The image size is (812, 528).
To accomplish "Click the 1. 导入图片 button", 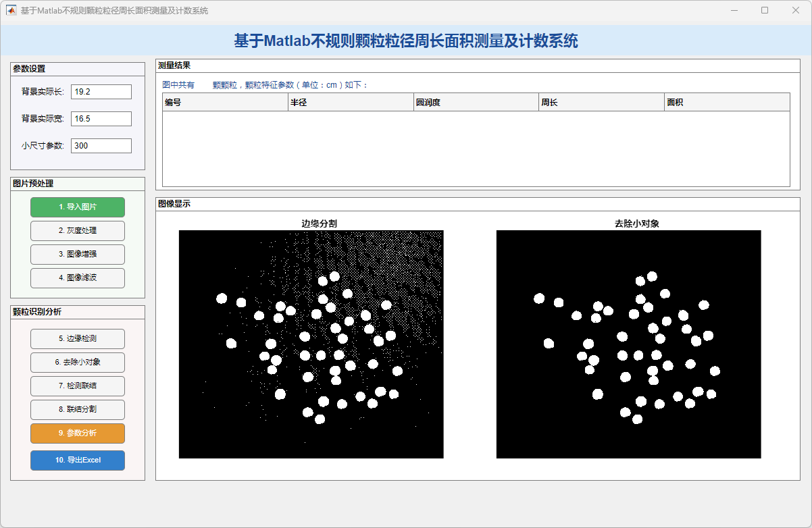I will pos(78,207).
